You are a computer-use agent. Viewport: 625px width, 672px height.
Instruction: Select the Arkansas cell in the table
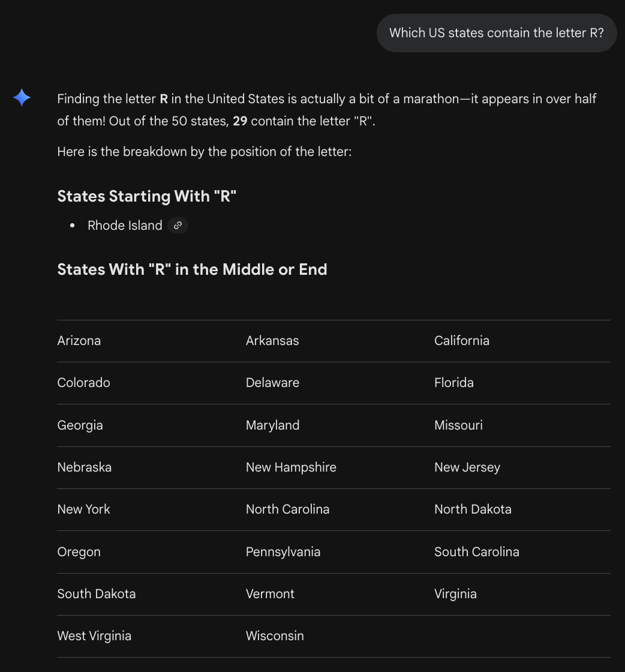pos(272,341)
